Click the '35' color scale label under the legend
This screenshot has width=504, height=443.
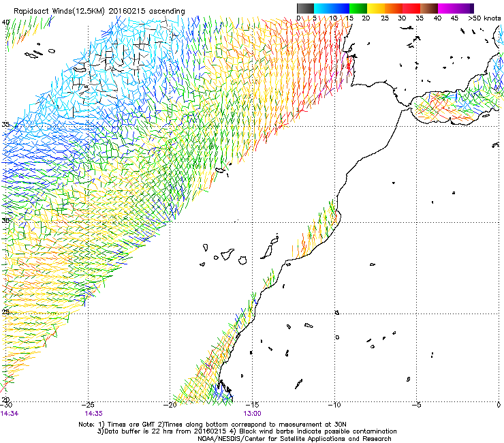(x=420, y=18)
